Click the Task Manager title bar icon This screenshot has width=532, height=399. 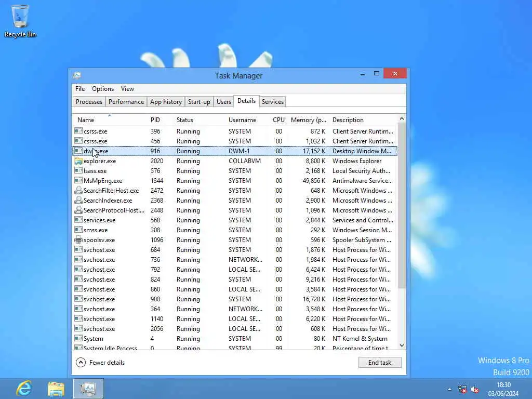coord(77,75)
